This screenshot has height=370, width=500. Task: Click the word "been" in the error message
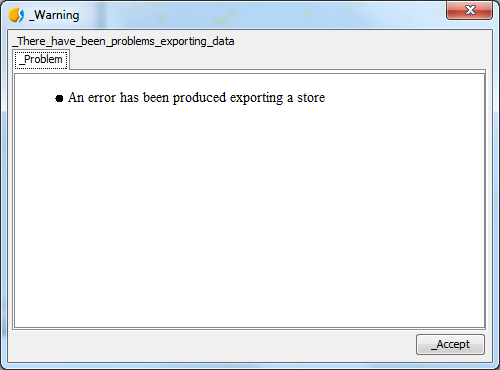point(156,97)
